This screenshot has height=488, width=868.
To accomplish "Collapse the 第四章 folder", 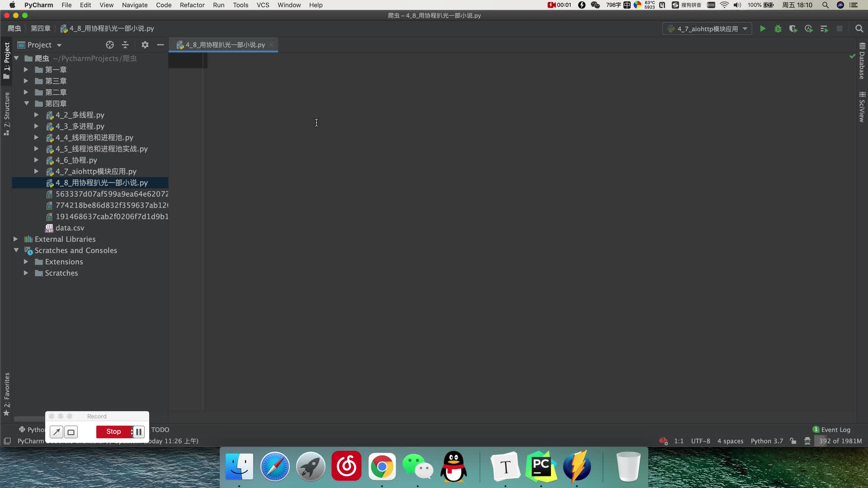I will point(26,103).
